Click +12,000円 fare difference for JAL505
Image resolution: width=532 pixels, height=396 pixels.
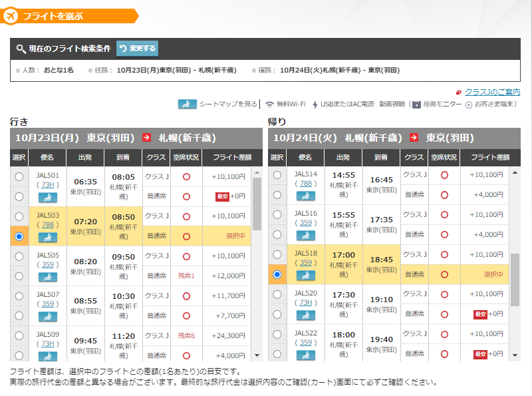pos(228,276)
